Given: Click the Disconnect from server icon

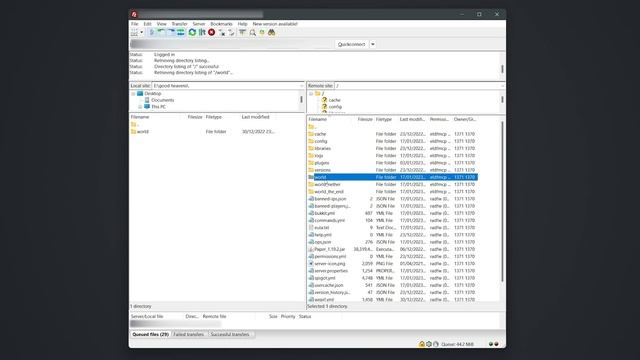Looking at the screenshot, I should click(222, 33).
